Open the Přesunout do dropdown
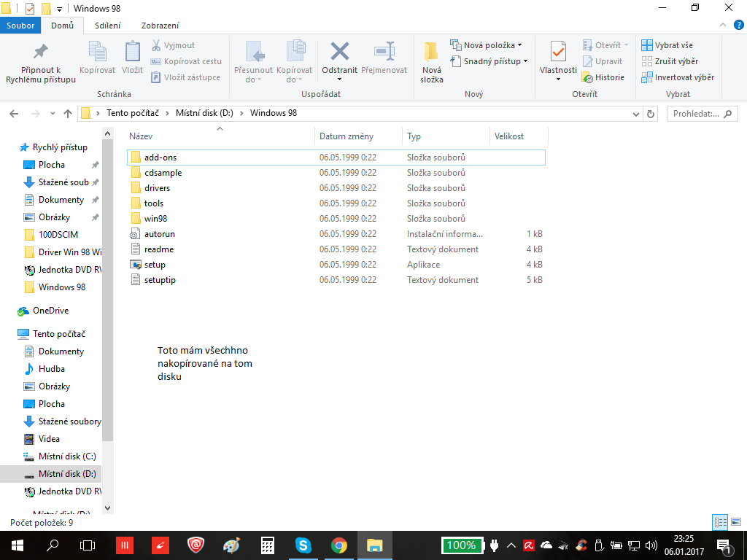 [253, 79]
